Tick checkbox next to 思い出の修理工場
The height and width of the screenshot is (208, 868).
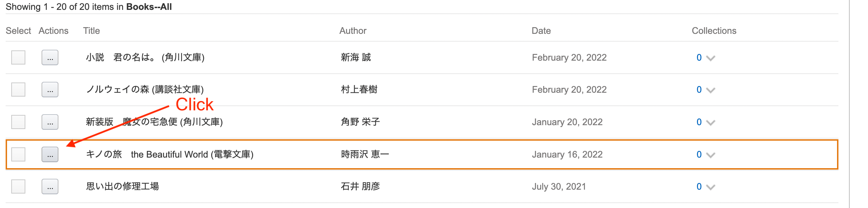(18, 186)
